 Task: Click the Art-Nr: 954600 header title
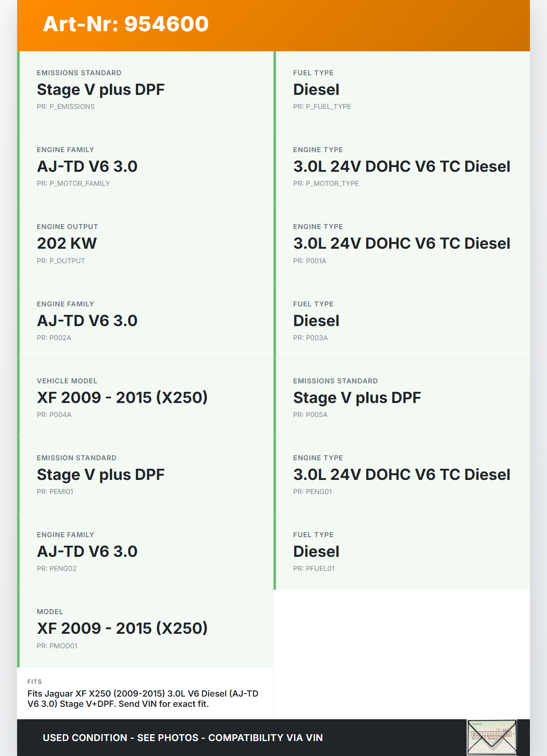(126, 24)
